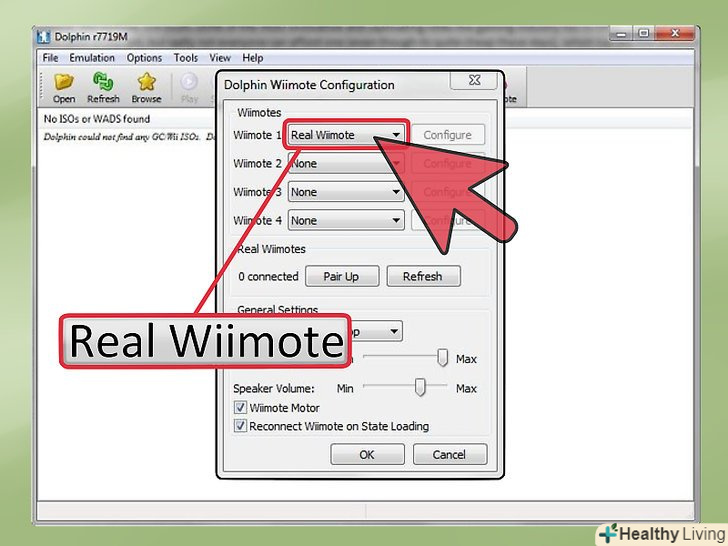This screenshot has height=546, width=728.
Task: Open the Tools menu
Action: coord(186,58)
